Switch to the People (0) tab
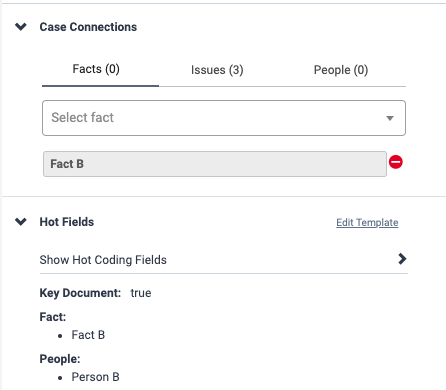Screen dimensions: 446x390 click(341, 70)
